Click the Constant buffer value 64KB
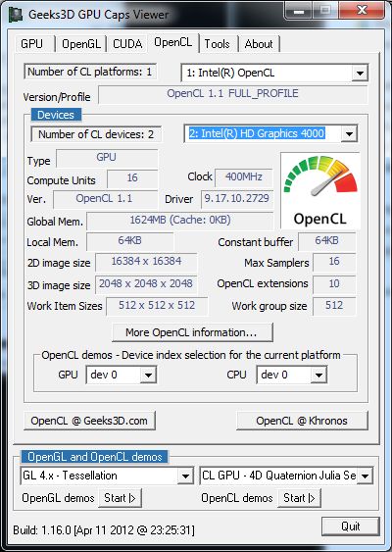 click(x=326, y=241)
